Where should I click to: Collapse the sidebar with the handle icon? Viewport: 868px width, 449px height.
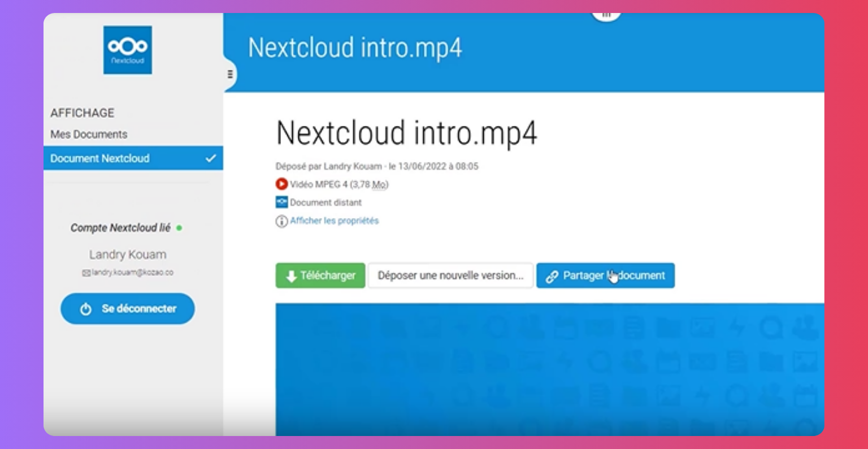pos(230,74)
